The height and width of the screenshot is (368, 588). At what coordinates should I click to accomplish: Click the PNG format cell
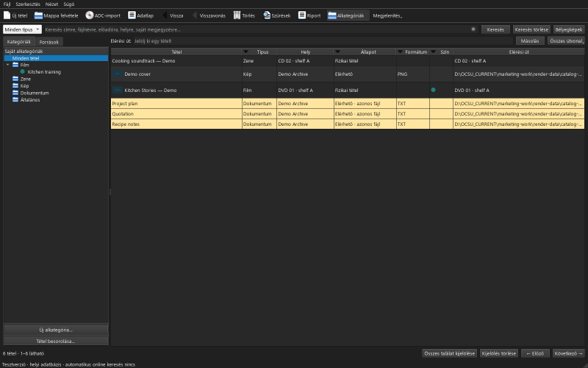(412, 74)
